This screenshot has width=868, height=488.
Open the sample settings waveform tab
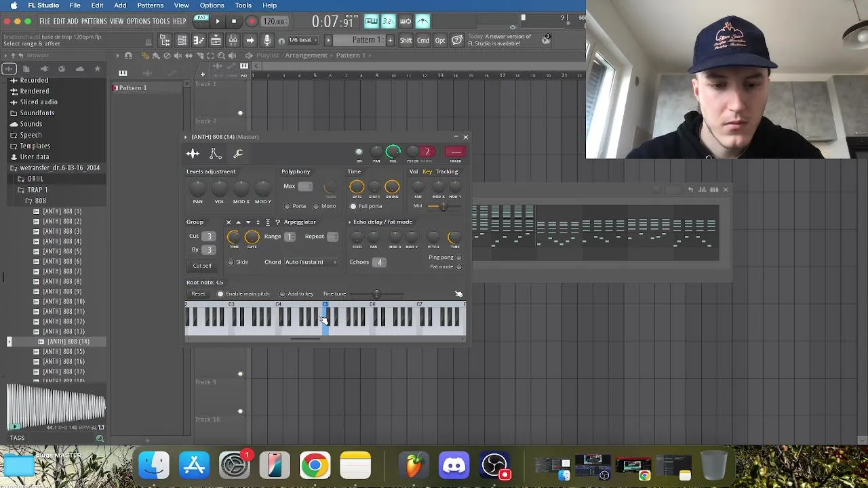click(x=193, y=154)
